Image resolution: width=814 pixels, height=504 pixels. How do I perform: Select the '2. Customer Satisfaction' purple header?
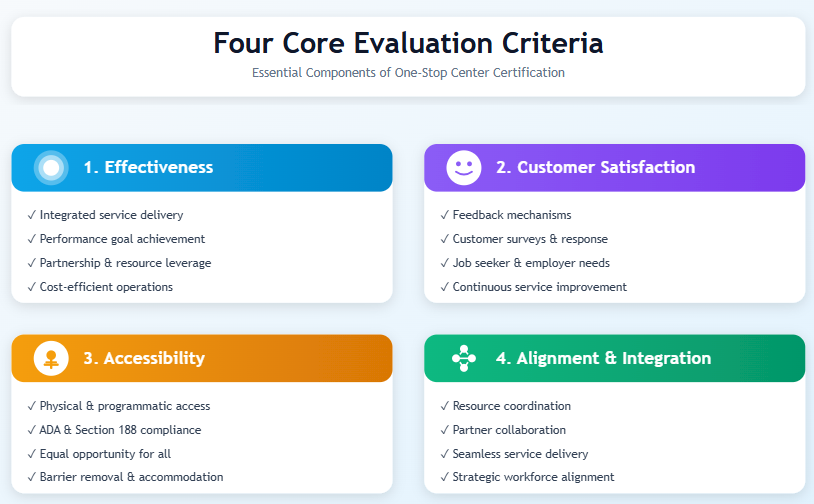(595, 167)
